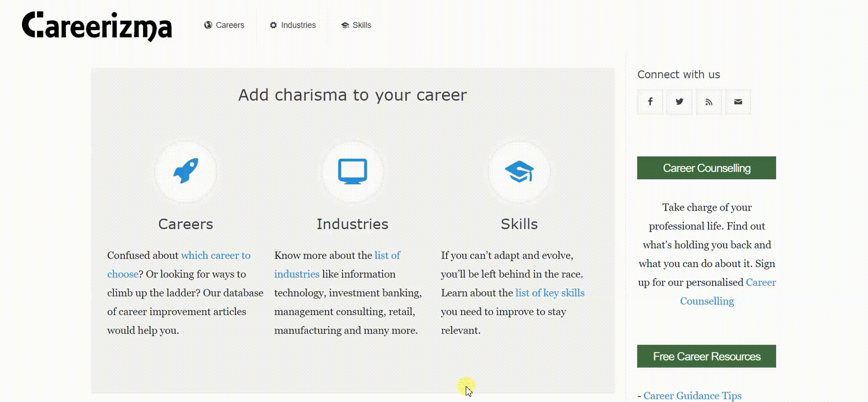868x402 pixels.
Task: Click the Industries column heading
Action: [353, 224]
